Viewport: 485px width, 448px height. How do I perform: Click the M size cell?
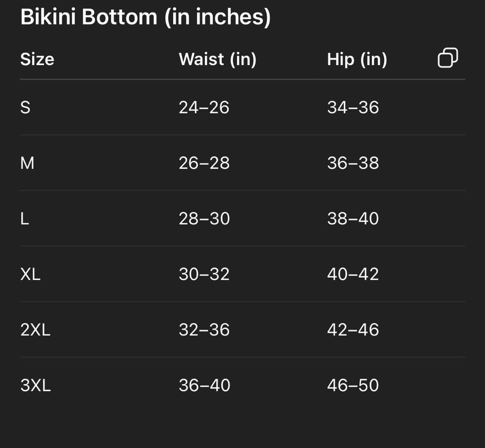pyautogui.click(x=27, y=163)
